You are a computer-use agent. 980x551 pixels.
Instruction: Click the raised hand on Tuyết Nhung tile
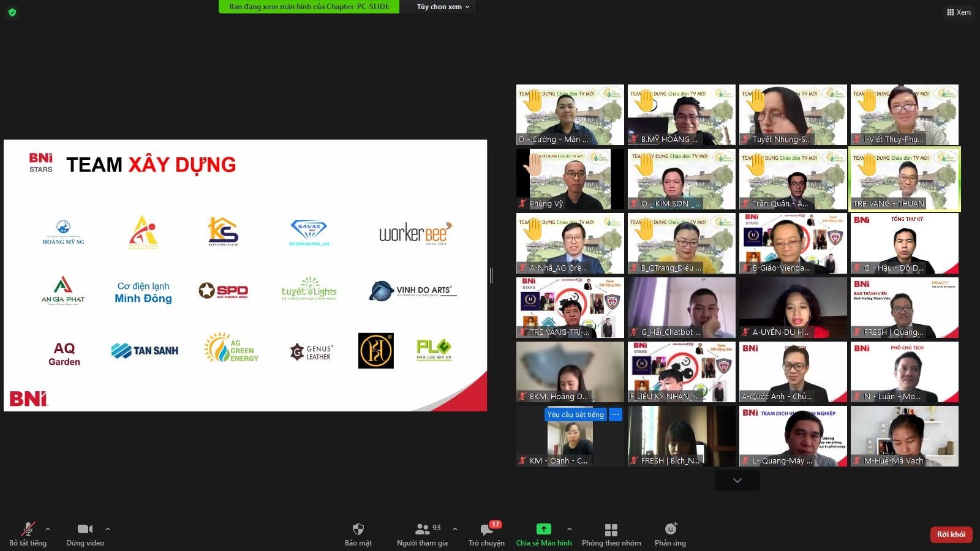click(756, 101)
